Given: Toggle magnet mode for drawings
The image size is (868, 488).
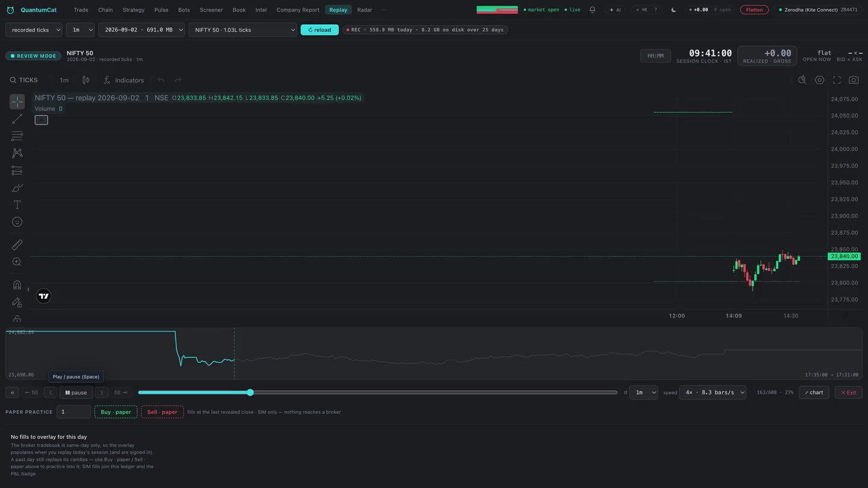Looking at the screenshot, I should point(17,285).
